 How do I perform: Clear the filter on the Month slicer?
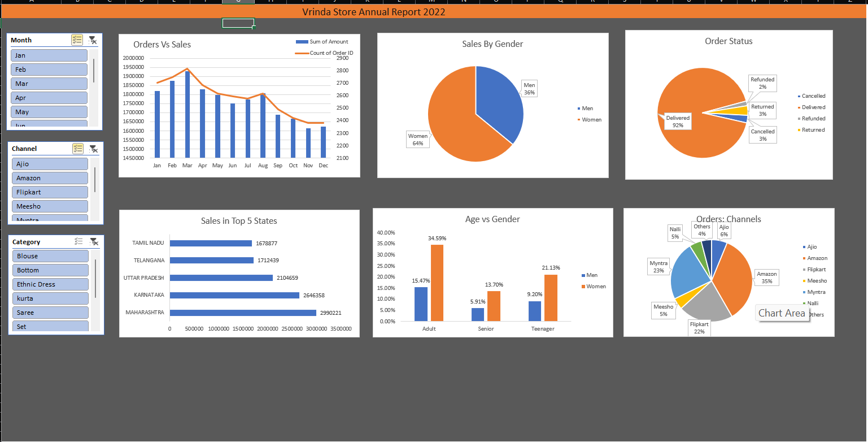[x=93, y=40]
